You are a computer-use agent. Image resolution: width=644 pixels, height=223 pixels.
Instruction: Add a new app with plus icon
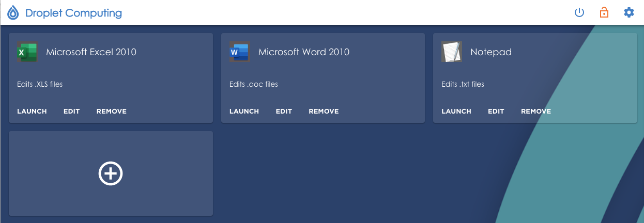coord(111,173)
